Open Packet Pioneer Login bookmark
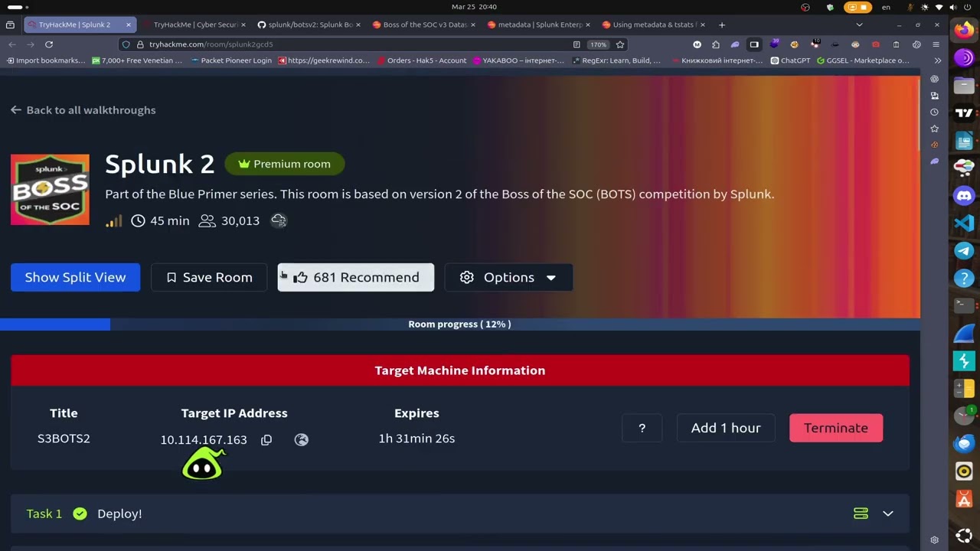Image resolution: width=980 pixels, height=551 pixels. coord(230,60)
